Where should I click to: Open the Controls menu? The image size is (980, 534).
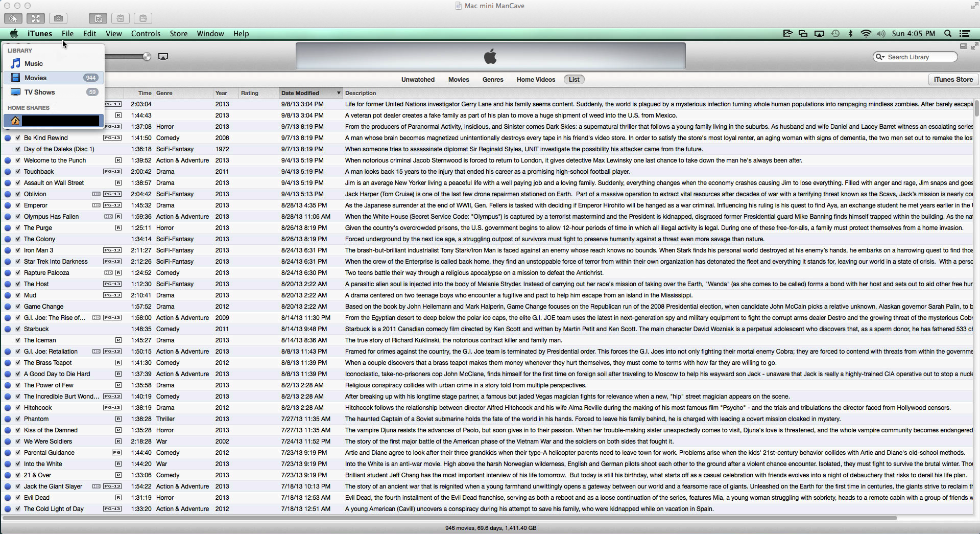click(x=146, y=34)
